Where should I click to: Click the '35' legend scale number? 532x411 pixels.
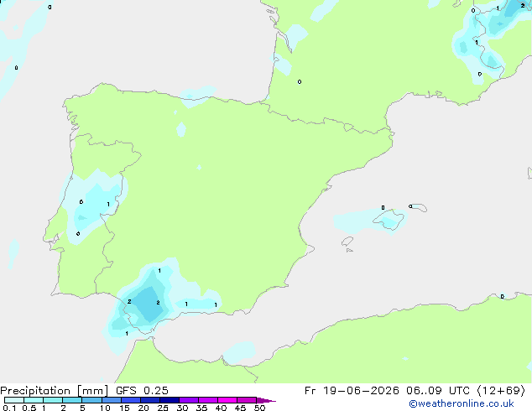[201, 408]
